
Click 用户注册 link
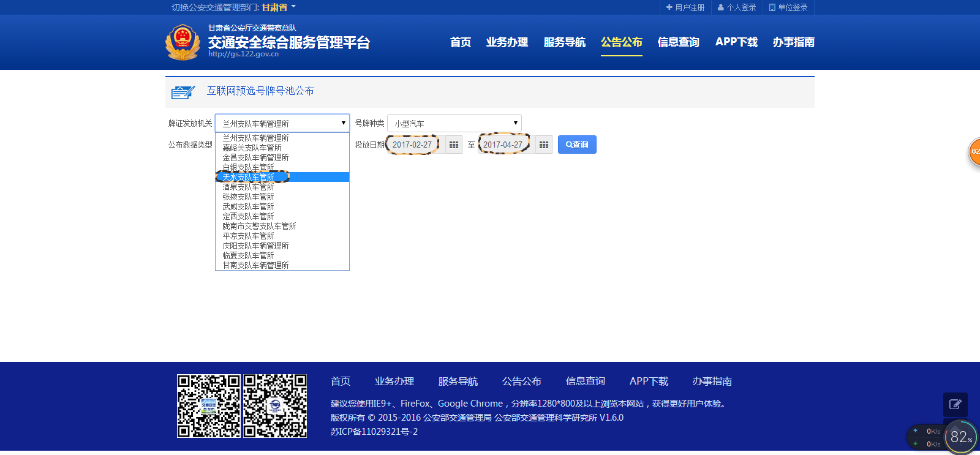coord(685,7)
